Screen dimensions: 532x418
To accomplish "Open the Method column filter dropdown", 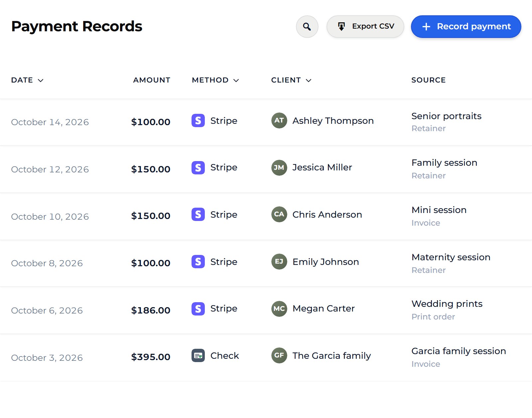I will click(x=215, y=80).
